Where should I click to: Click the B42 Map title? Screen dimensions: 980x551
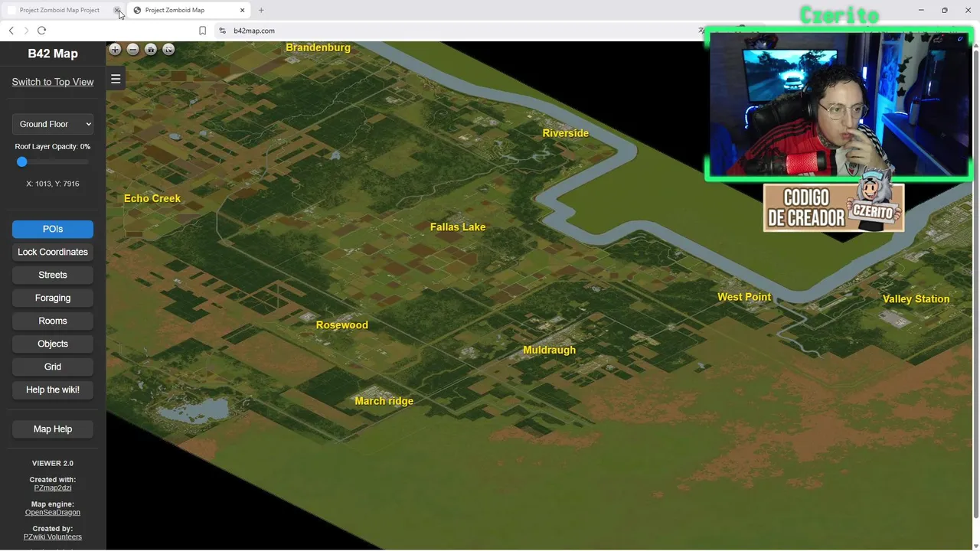point(53,54)
